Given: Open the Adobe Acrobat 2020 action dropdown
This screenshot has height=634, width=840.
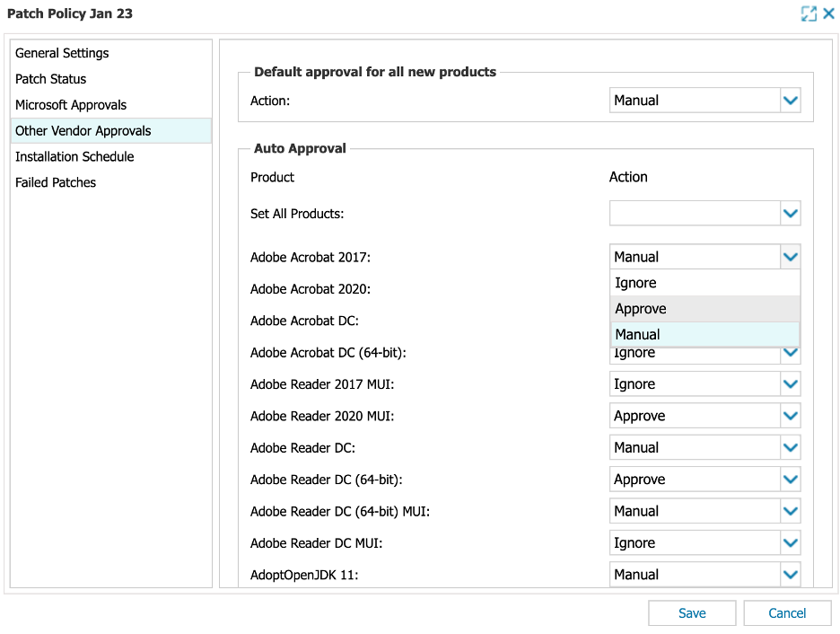Looking at the screenshot, I should [789, 289].
